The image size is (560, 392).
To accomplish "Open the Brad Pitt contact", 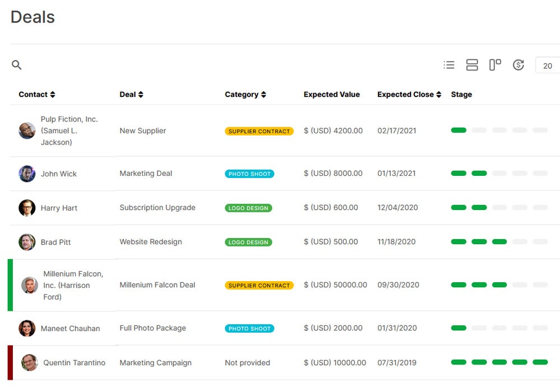I will 55,242.
